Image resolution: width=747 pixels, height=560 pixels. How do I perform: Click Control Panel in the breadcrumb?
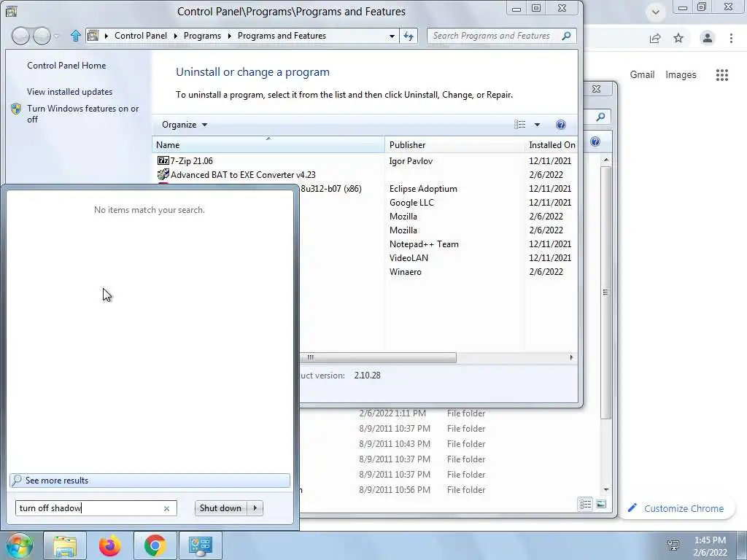tap(141, 36)
